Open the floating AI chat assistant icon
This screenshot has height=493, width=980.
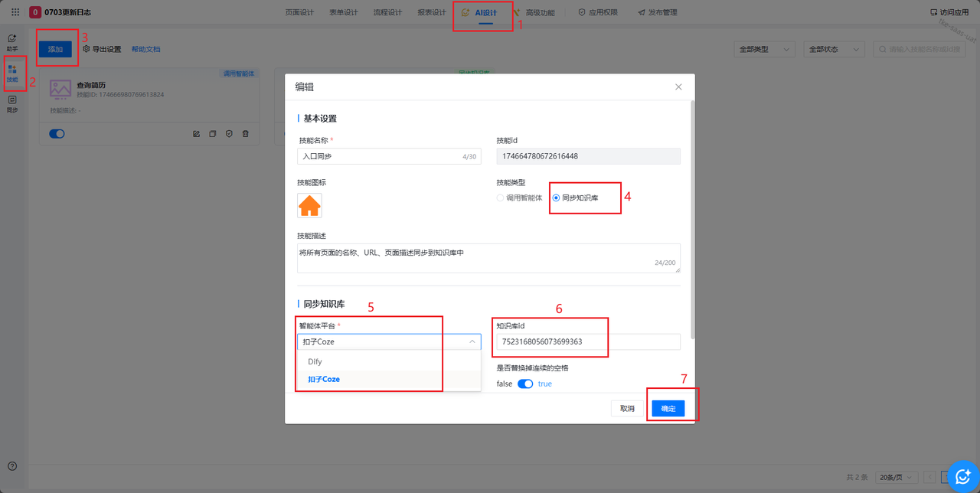962,476
